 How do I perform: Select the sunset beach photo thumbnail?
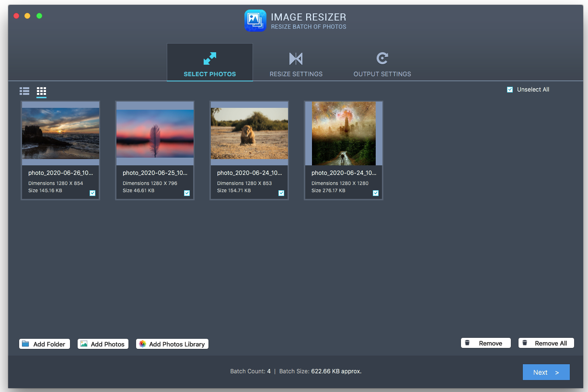[61, 133]
